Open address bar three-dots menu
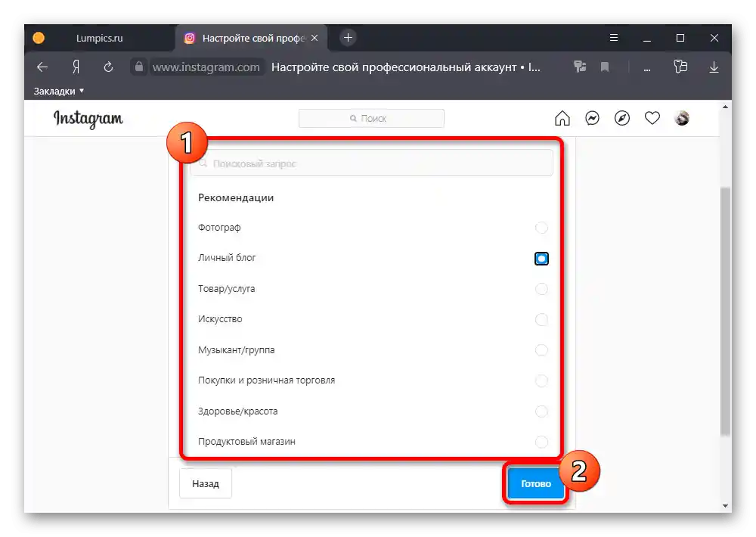Viewport: 756px width, 537px height. 647,68
